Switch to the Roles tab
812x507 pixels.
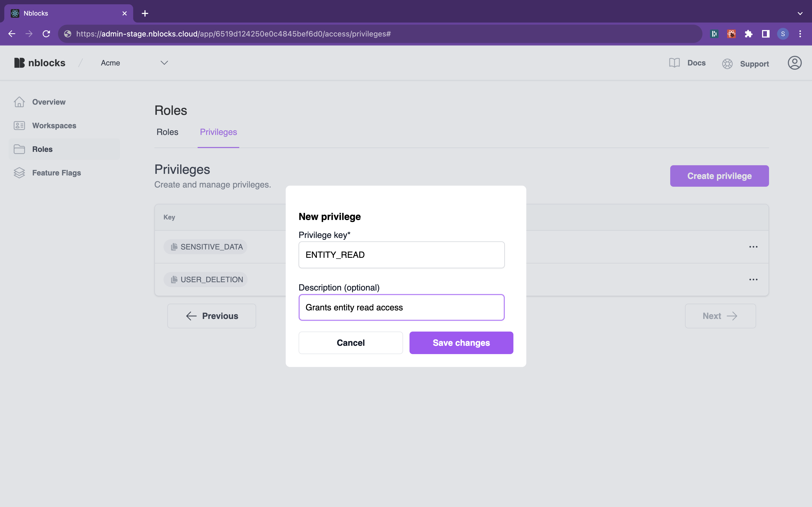coord(167,131)
